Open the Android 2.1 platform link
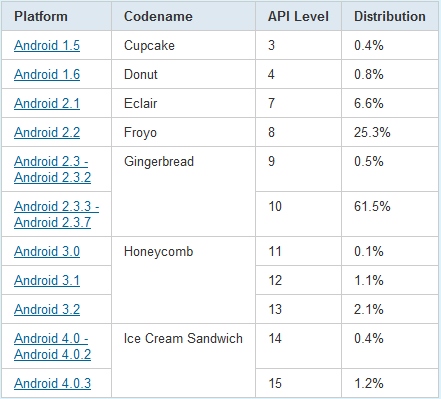 [x=47, y=103]
